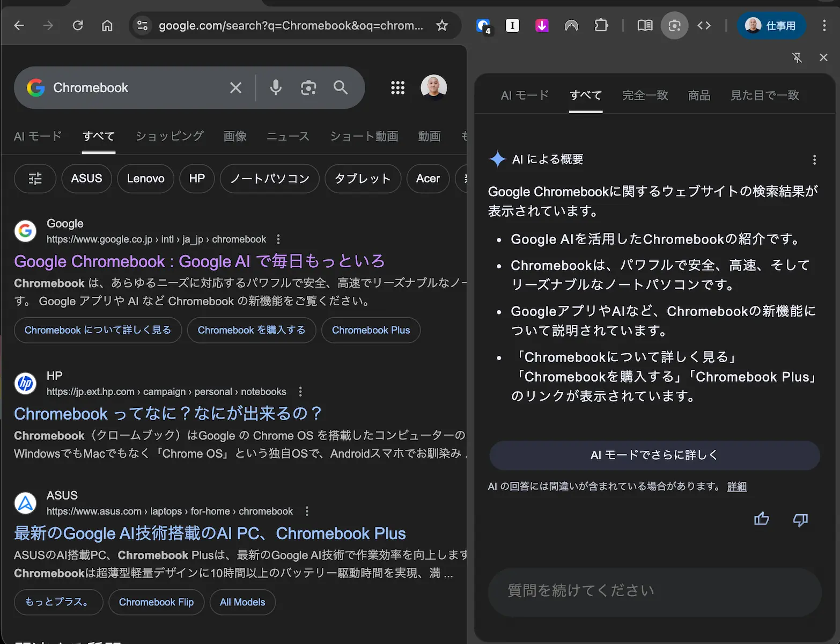This screenshot has height=644, width=840.
Task: Select the 商品 tab in side panel
Action: click(699, 96)
